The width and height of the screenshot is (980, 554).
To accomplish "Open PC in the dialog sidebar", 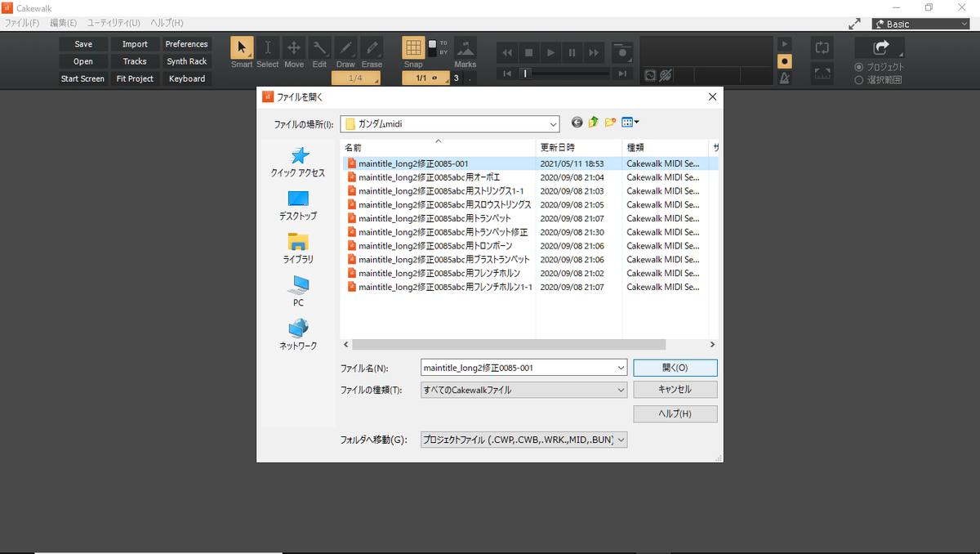I will click(298, 292).
